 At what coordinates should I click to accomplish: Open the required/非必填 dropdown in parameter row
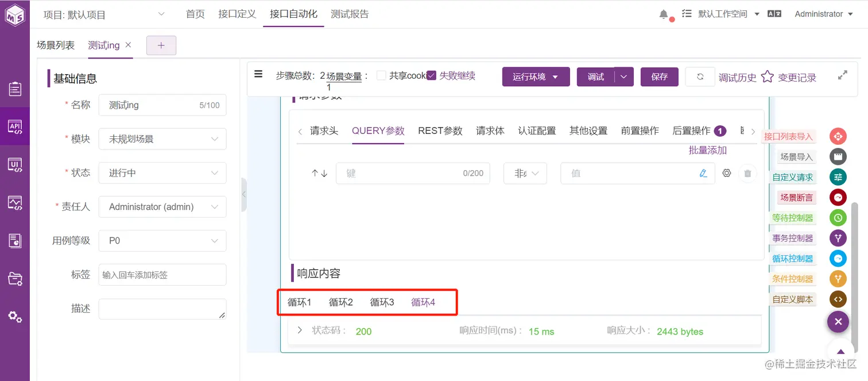coord(525,173)
